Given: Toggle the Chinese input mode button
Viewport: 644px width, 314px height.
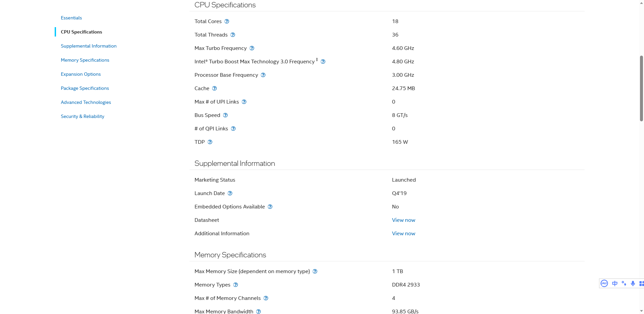Looking at the screenshot, I should pos(615,284).
